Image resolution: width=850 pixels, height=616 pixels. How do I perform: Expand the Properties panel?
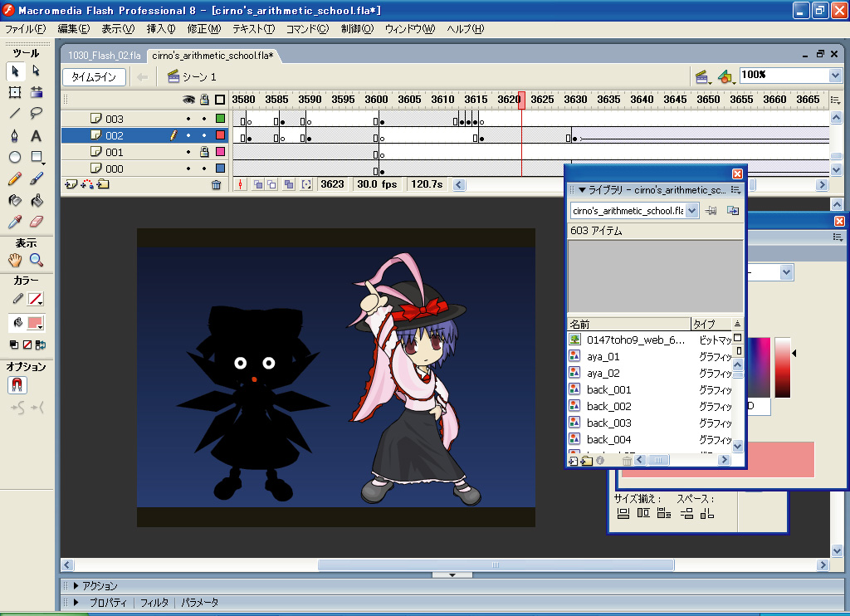point(76,603)
